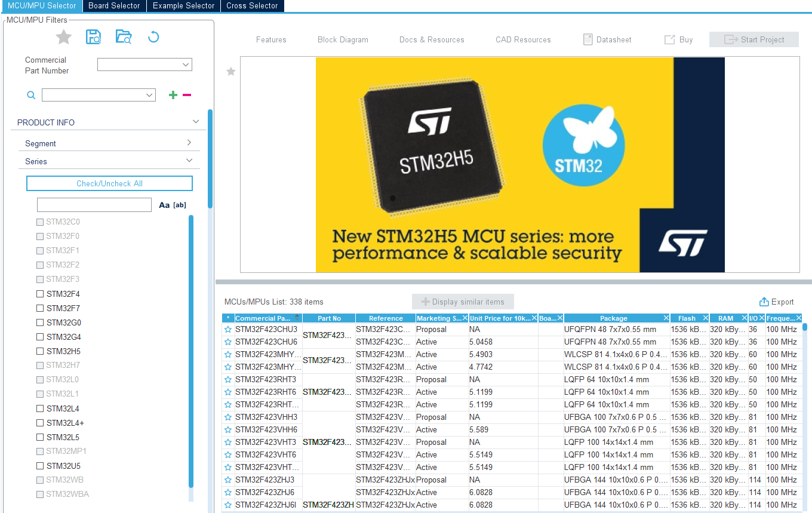Reset all MCU/MPU filters

coord(153,36)
